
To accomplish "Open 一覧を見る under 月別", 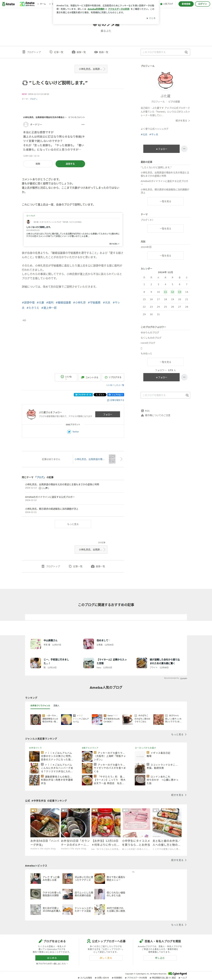I will (x=165, y=256).
